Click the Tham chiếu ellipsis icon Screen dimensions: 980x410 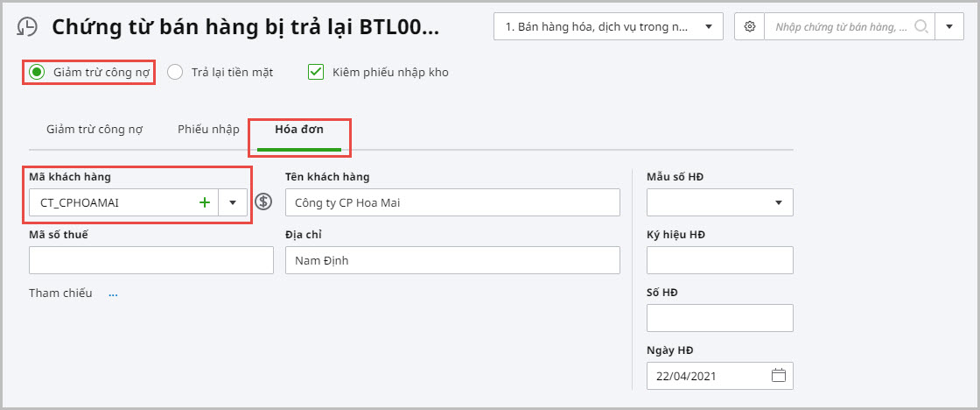(x=113, y=294)
